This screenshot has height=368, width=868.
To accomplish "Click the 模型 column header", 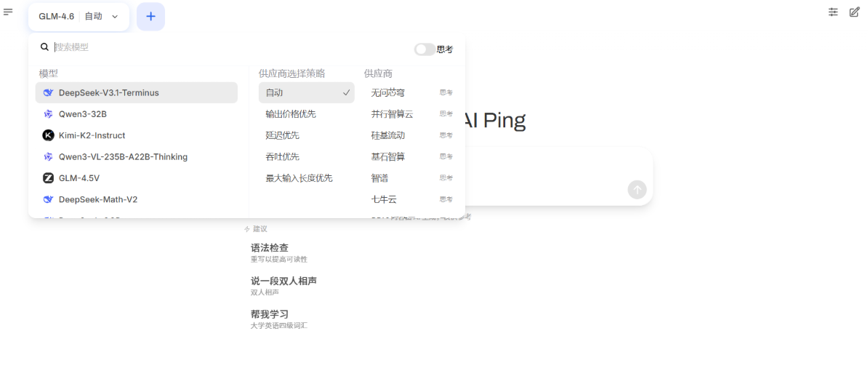I will click(49, 73).
